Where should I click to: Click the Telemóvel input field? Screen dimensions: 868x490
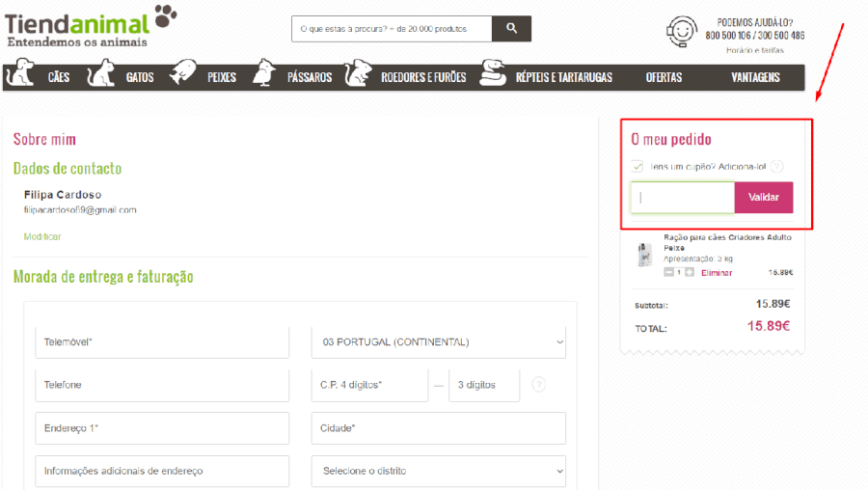(161, 341)
